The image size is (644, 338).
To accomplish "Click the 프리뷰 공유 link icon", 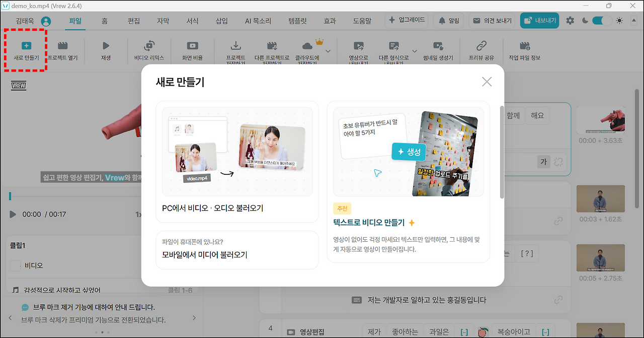I will 481,46.
